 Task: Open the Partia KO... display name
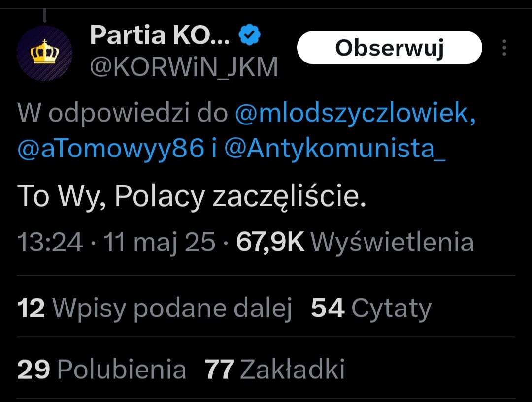click(x=160, y=34)
